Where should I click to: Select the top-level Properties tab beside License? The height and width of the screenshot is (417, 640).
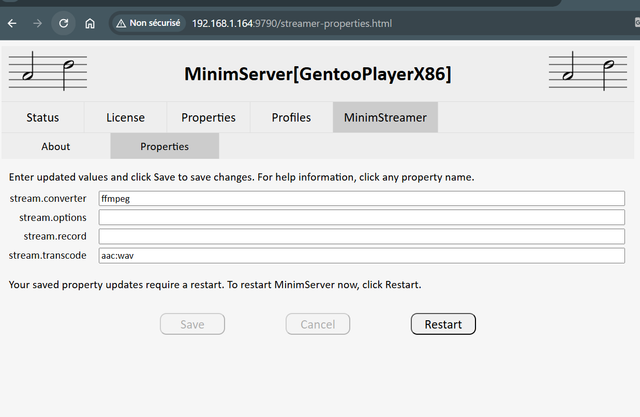[x=208, y=117]
